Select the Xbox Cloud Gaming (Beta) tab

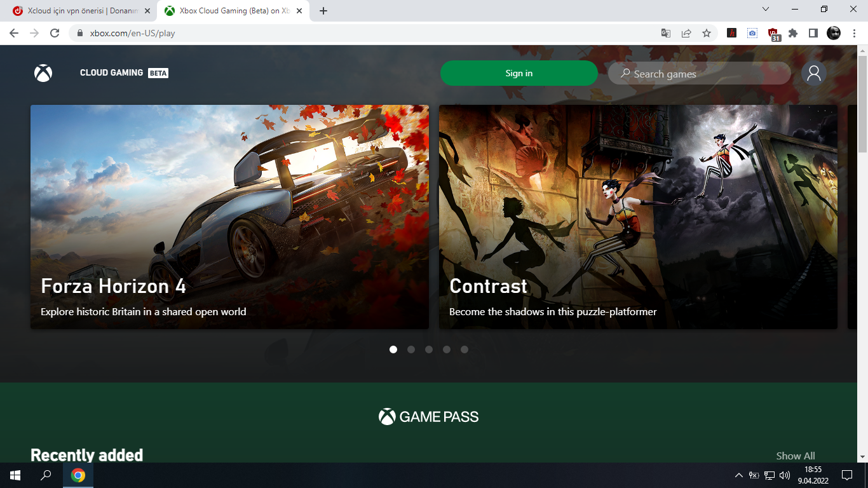233,11
